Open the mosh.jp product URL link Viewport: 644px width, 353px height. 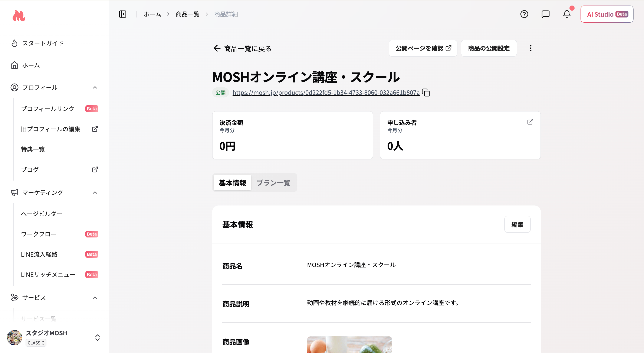tap(326, 93)
